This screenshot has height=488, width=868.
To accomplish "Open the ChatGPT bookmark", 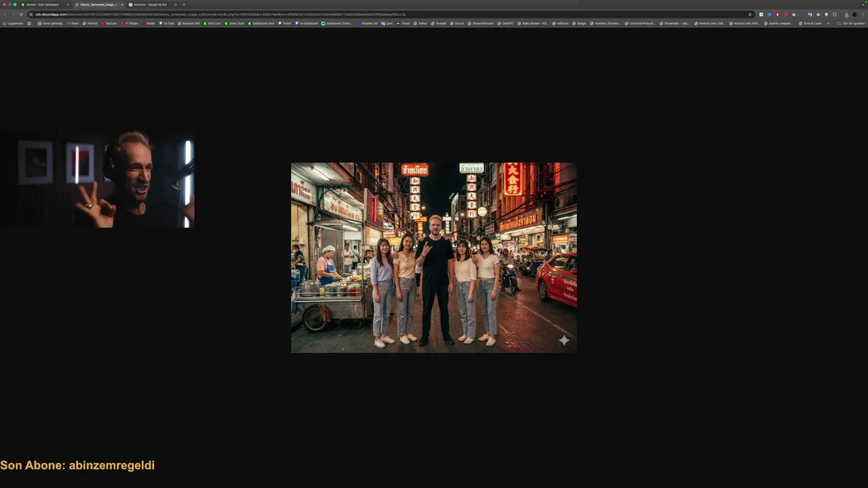I will (505, 23).
